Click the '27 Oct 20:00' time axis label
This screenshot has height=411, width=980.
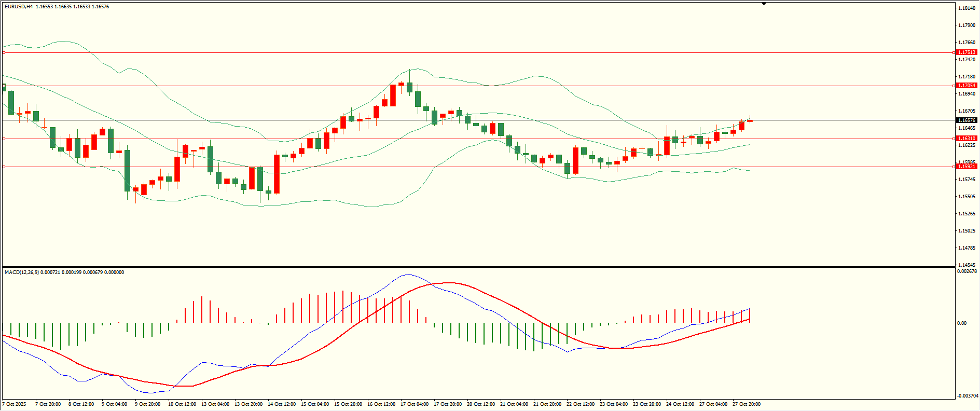747,404
